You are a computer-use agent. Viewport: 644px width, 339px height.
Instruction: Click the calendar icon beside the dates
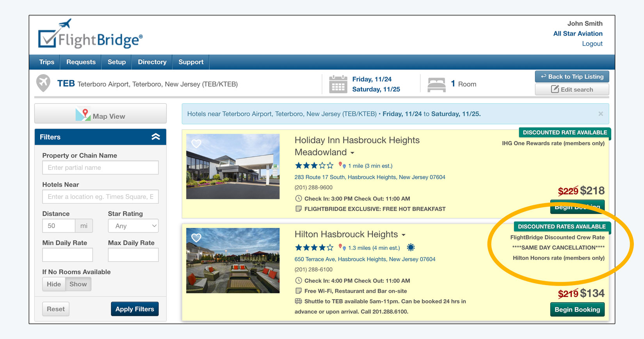(338, 84)
